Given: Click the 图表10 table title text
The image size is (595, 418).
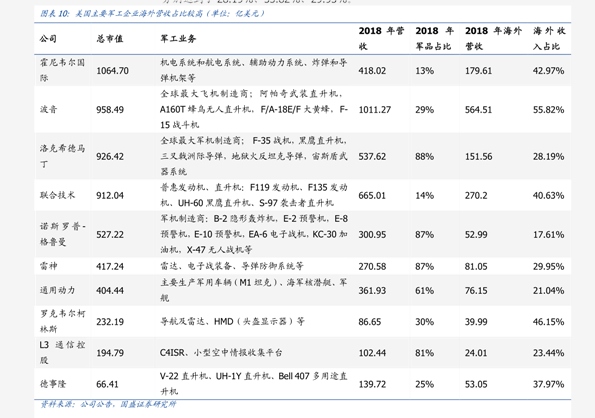Looking at the screenshot, I should point(152,14).
